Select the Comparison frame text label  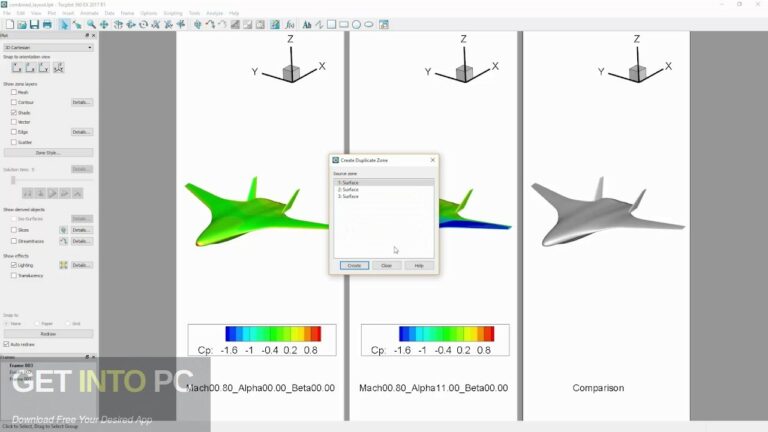[598, 388]
